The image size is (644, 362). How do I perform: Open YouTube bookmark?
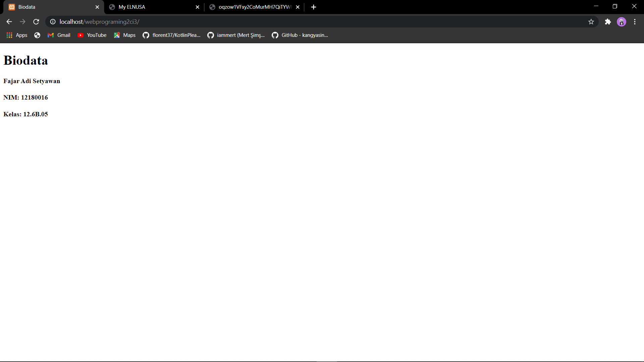coord(92,35)
